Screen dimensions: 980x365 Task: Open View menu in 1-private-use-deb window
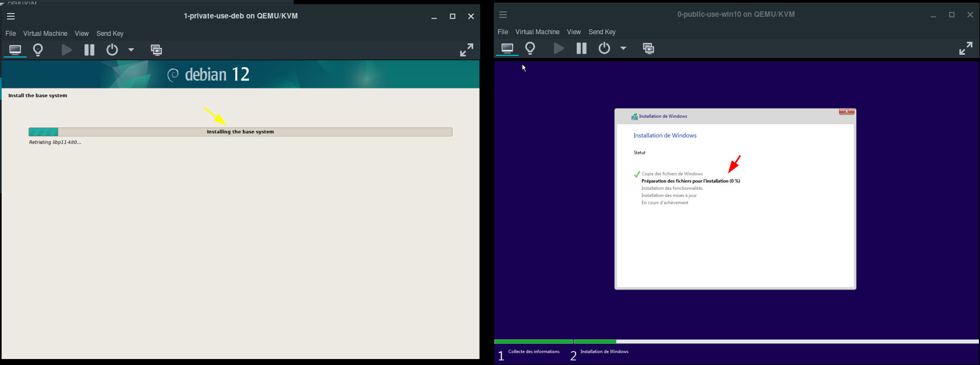82,34
